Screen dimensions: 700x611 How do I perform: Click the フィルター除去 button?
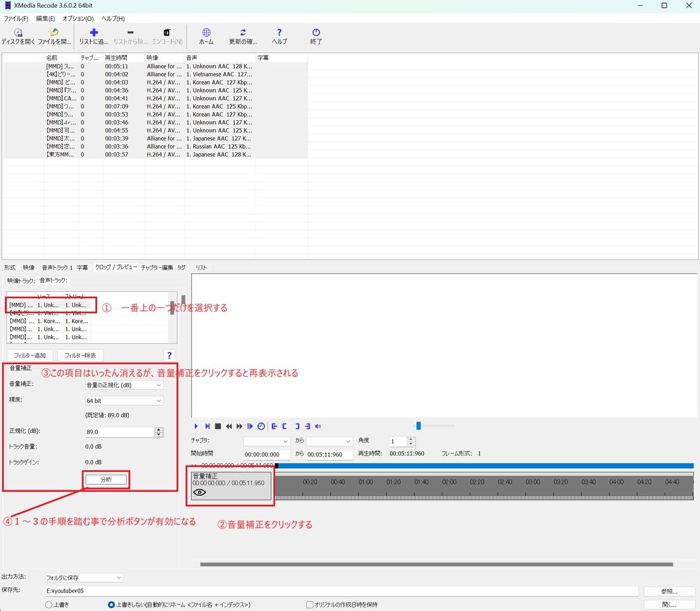(x=80, y=356)
